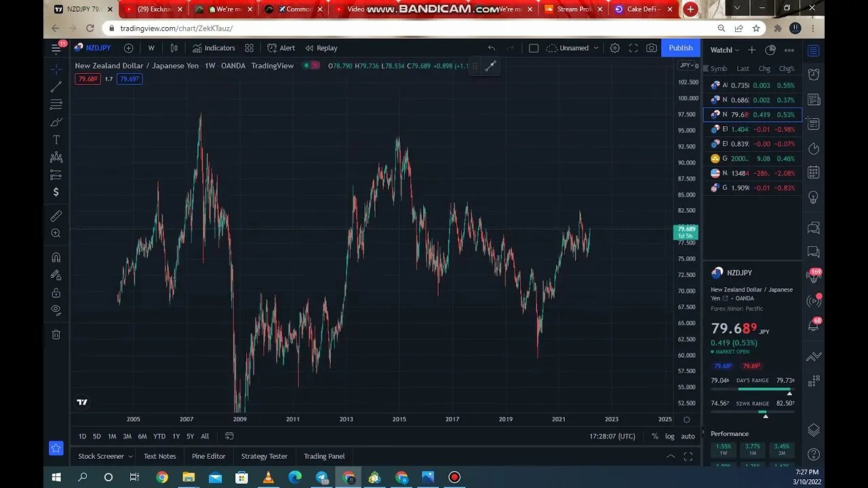Select the 5Y date range
The image size is (868, 488).
(x=191, y=436)
